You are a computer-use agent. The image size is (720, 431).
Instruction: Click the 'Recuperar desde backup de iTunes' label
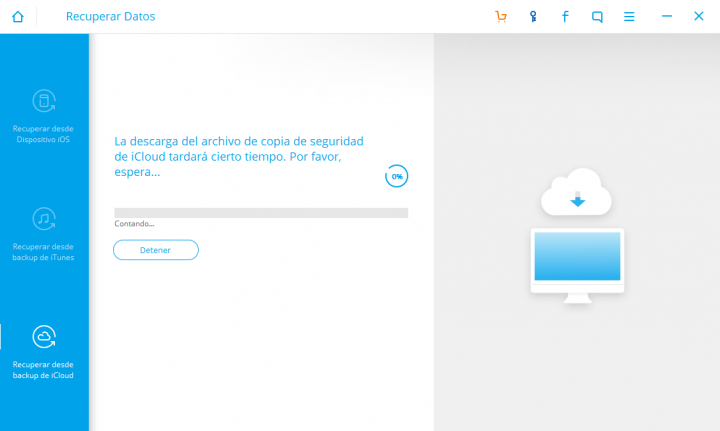click(x=44, y=252)
